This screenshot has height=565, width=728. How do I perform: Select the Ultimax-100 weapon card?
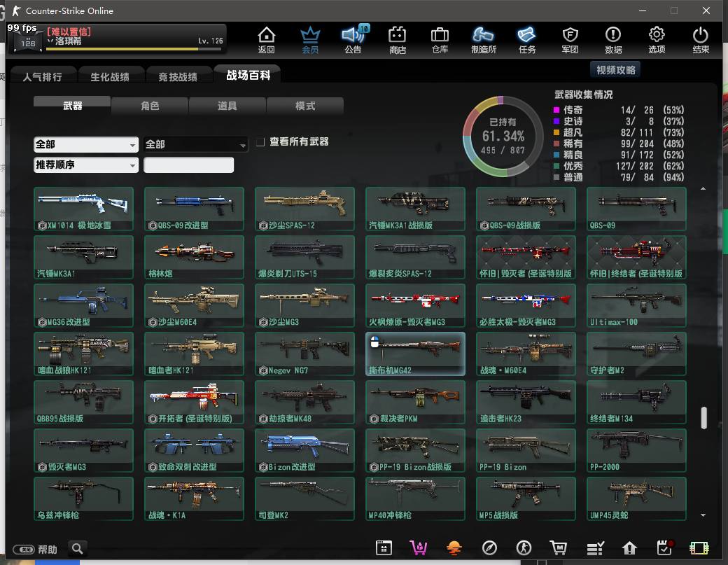click(x=636, y=305)
